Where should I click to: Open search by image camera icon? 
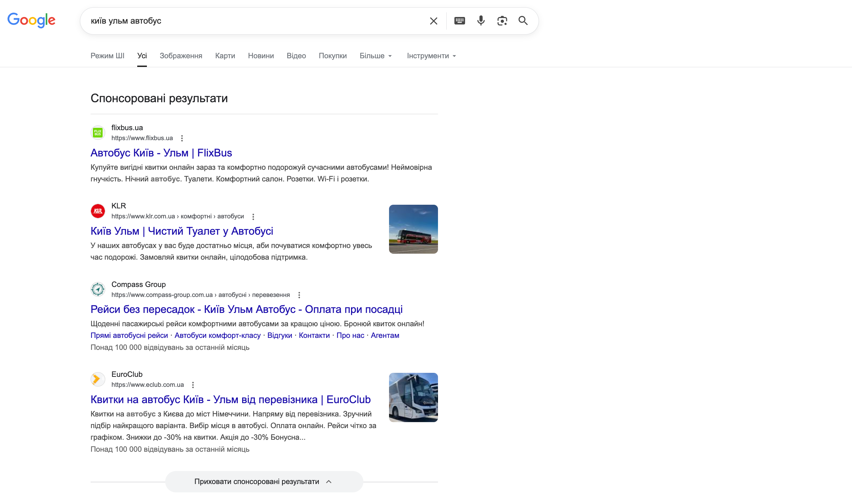[x=502, y=21]
